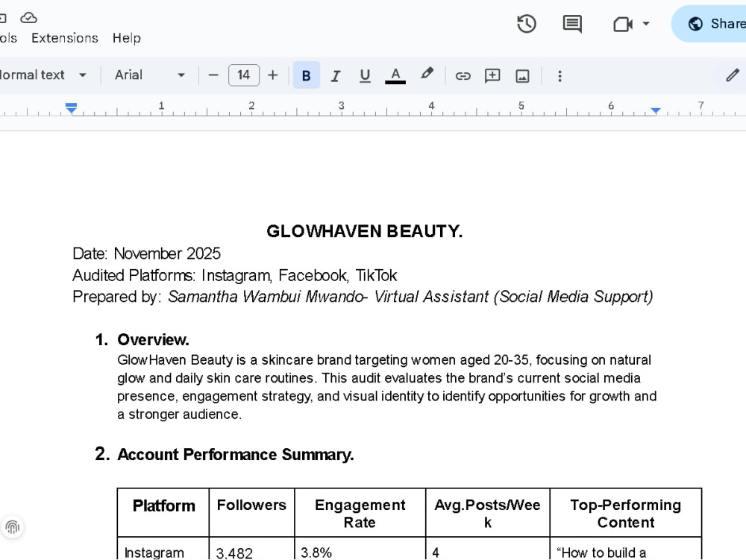Image resolution: width=746 pixels, height=560 pixels.
Task: Click the GLOWHAVEN BEAUTY title
Action: (x=365, y=231)
